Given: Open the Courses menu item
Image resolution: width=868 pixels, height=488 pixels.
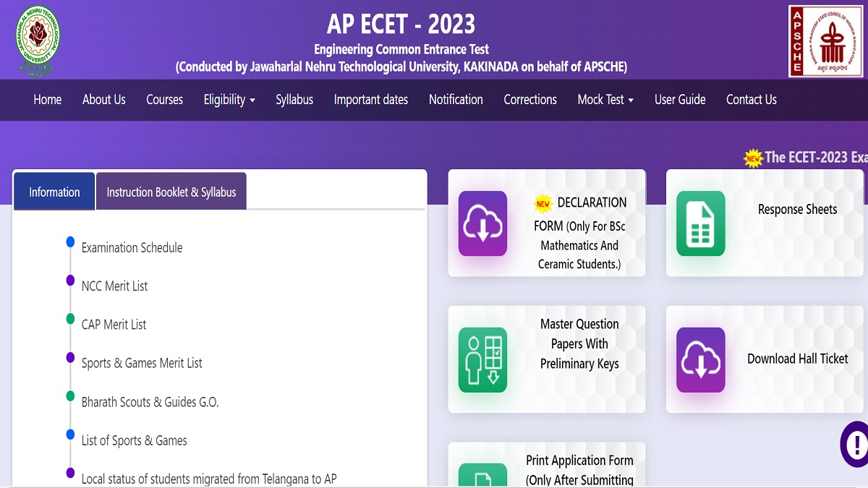Looking at the screenshot, I should tap(165, 100).
